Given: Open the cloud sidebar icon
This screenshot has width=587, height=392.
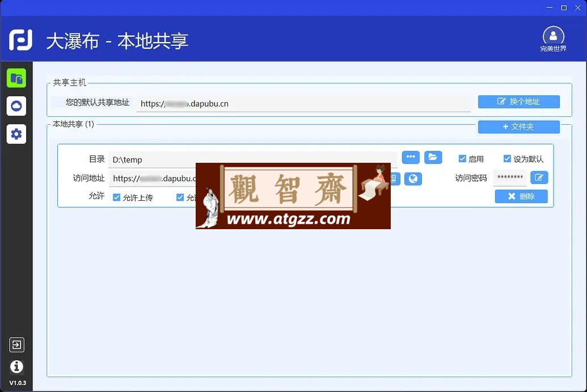Looking at the screenshot, I should click(16, 106).
